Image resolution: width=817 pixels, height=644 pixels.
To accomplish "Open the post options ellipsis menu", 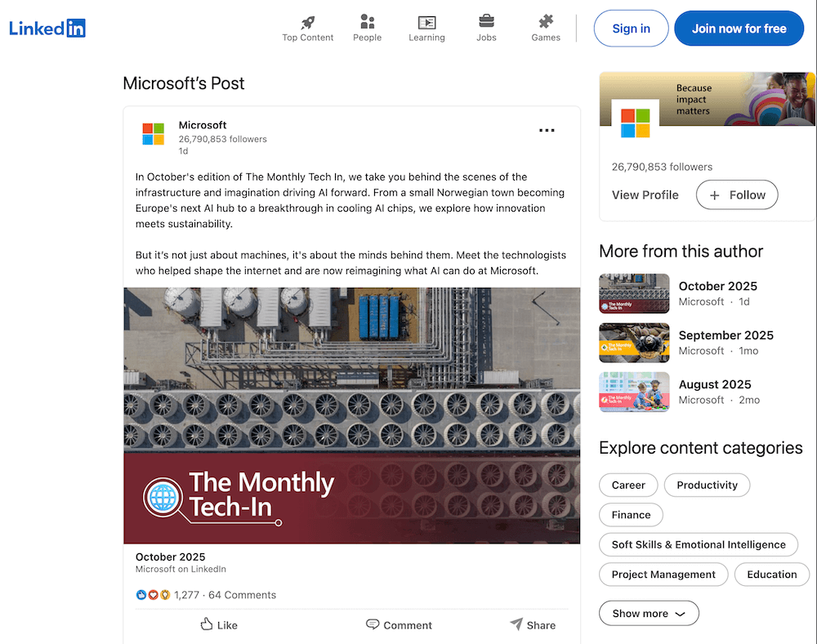I will [546, 130].
